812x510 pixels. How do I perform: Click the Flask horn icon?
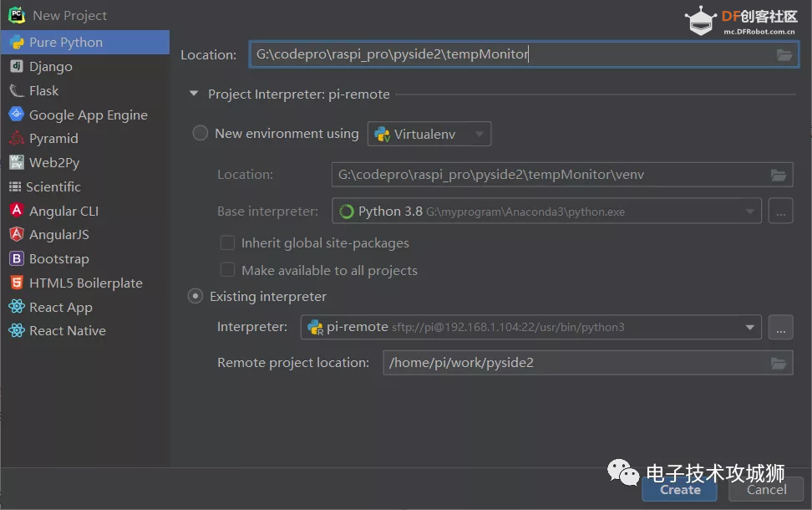pos(17,90)
